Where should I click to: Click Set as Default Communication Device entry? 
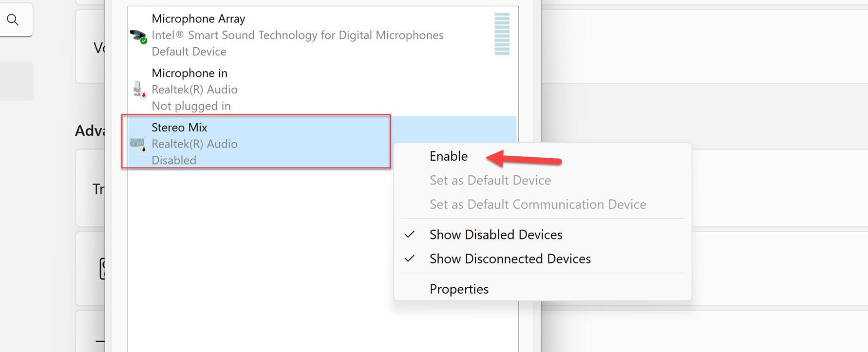click(x=537, y=204)
